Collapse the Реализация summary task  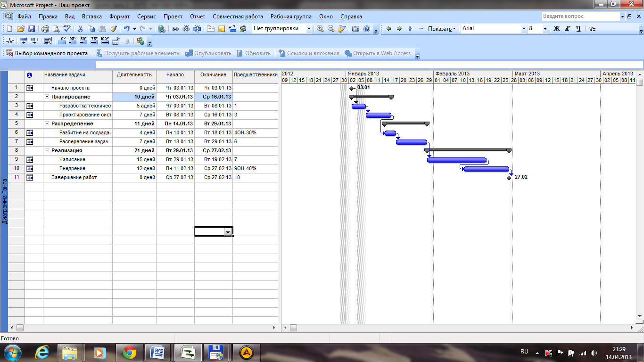(47, 150)
